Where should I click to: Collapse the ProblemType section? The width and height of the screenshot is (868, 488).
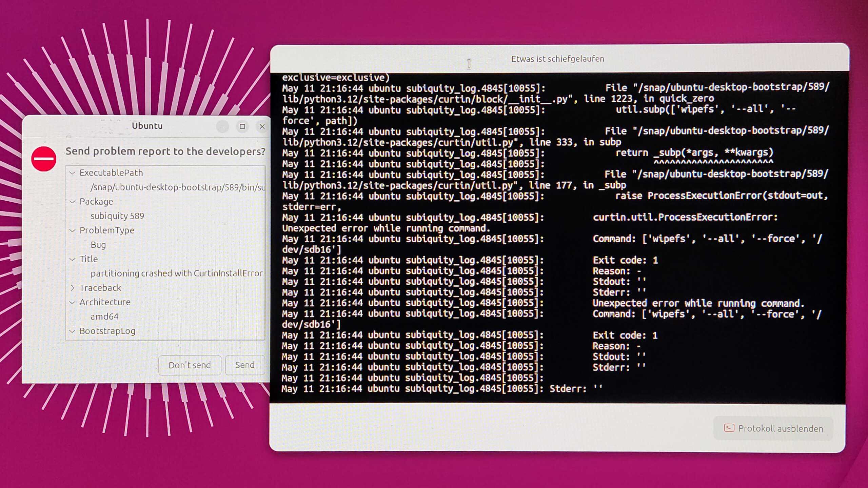coord(72,230)
